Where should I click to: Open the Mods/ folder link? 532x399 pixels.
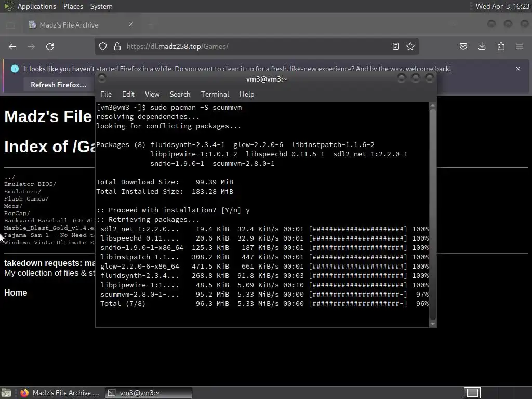click(13, 206)
